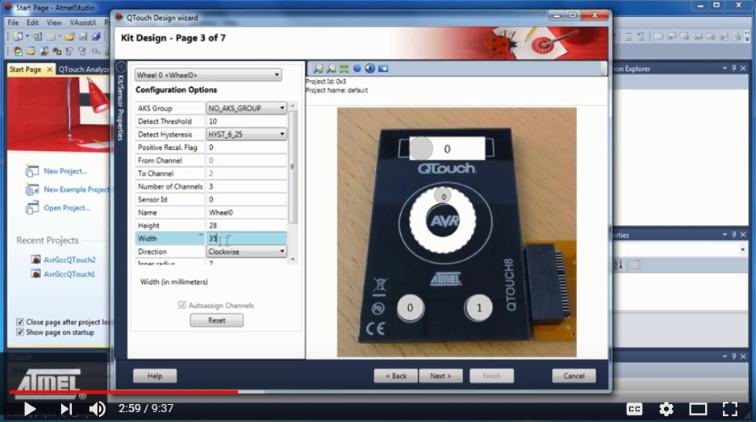Click the zoom out magnifier icon
The width and height of the screenshot is (756, 422).
tap(332, 69)
